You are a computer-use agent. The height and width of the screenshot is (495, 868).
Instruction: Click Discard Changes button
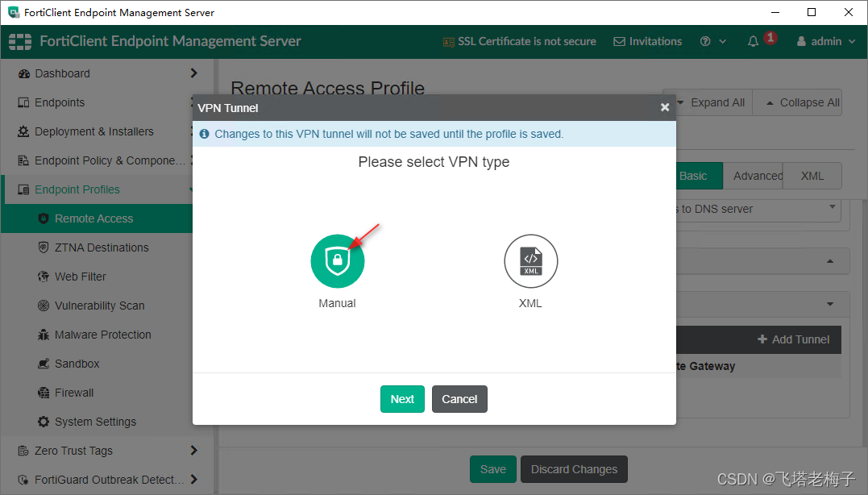tap(574, 469)
